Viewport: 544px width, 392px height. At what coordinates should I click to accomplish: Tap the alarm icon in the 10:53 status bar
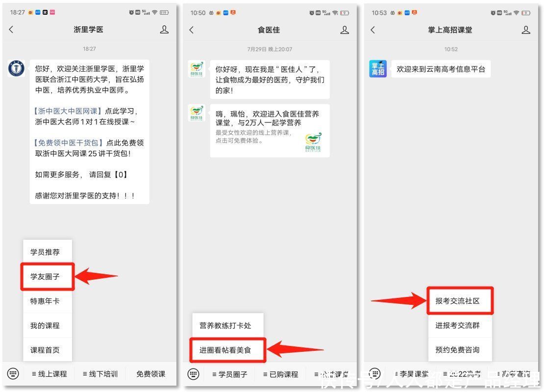pyautogui.click(x=493, y=13)
